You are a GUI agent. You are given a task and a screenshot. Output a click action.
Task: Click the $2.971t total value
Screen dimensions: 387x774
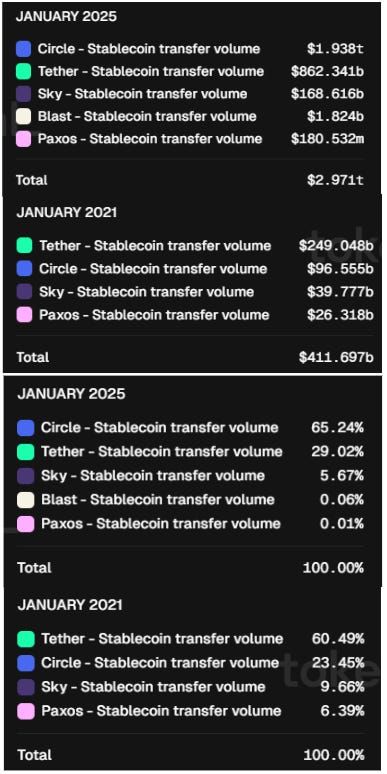tap(335, 180)
